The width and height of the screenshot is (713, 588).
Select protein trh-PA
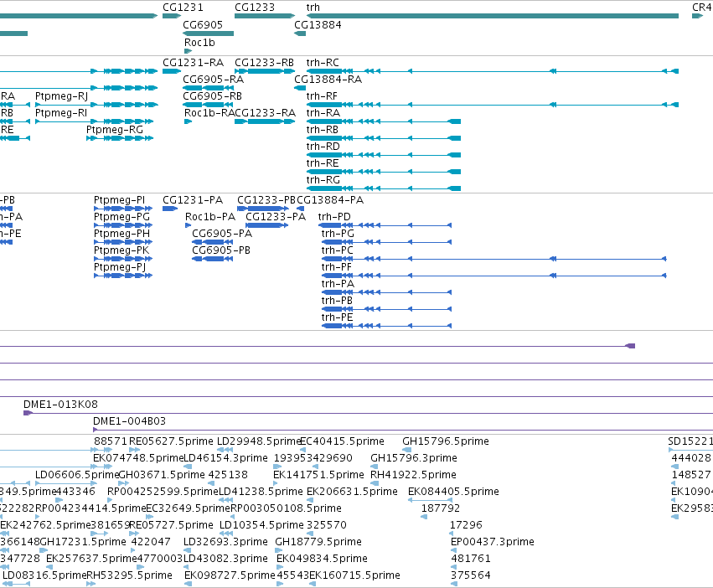338,285
